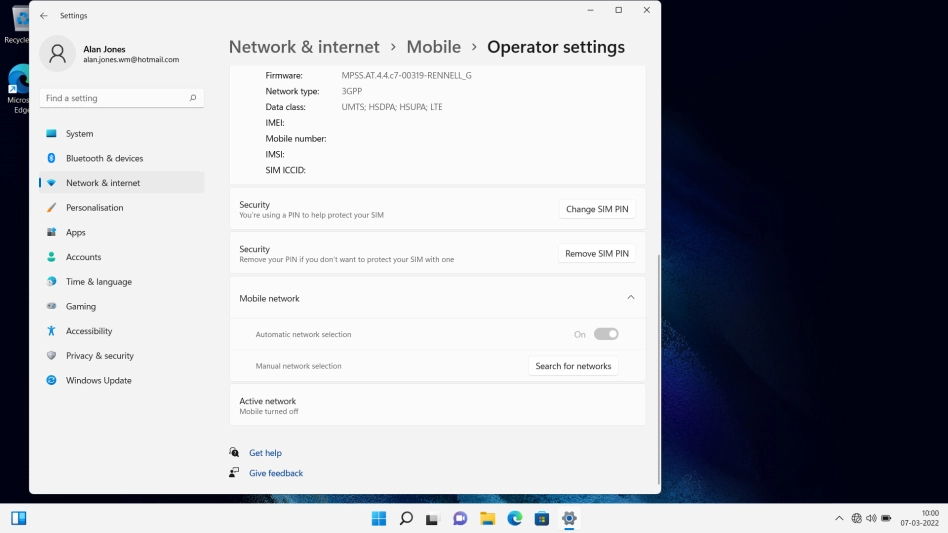This screenshot has width=948, height=533.
Task: Select Time & language in sidebar
Action: (x=98, y=282)
